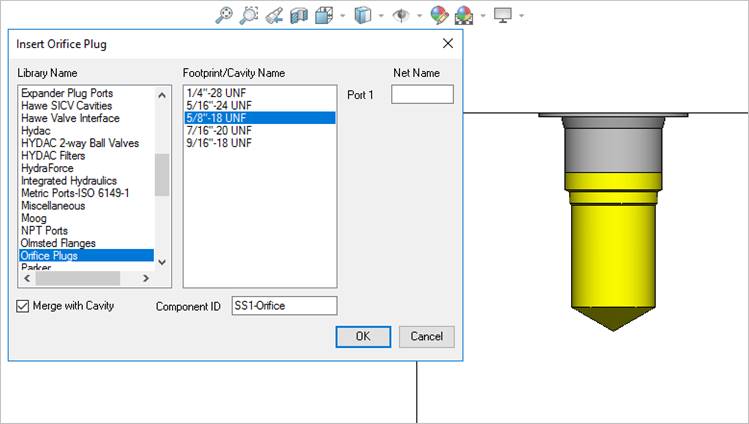Select the Hydac library entry

point(36,131)
